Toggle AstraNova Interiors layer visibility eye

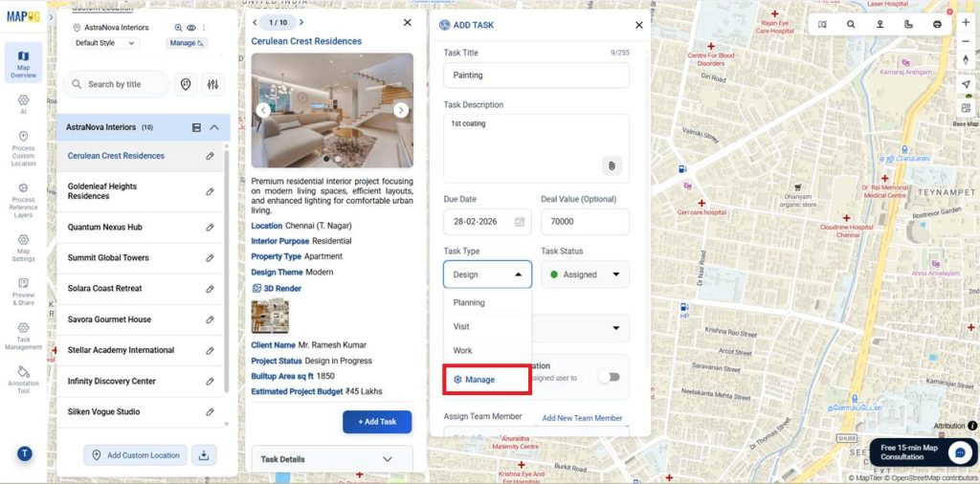191,28
